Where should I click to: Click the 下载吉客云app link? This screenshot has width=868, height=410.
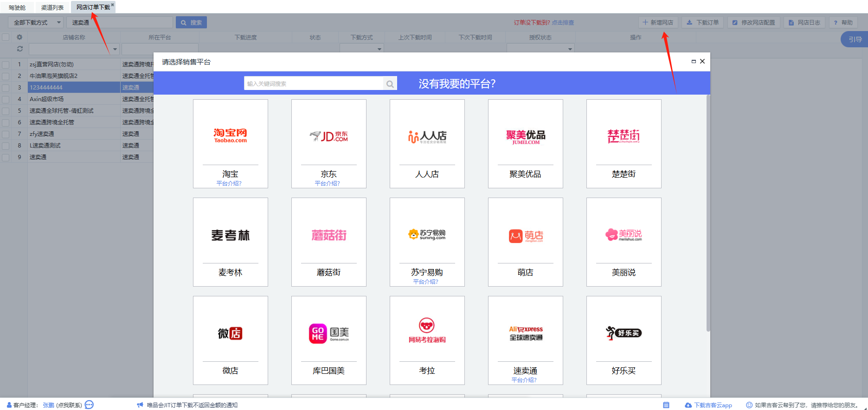[x=709, y=405]
